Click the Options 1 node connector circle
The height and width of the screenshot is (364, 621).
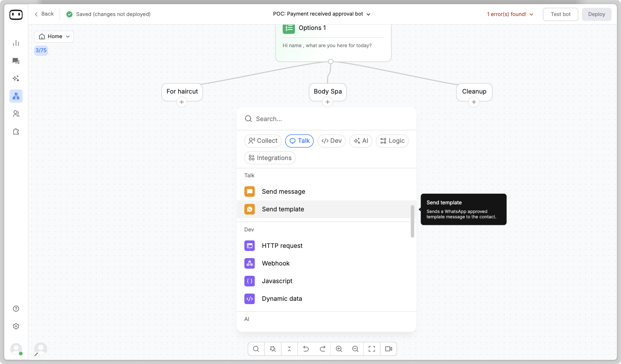click(x=331, y=62)
